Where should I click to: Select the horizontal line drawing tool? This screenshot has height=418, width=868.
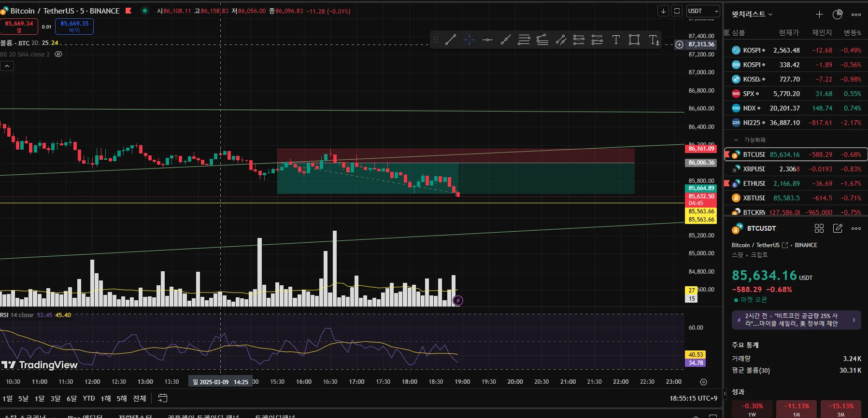click(x=487, y=40)
